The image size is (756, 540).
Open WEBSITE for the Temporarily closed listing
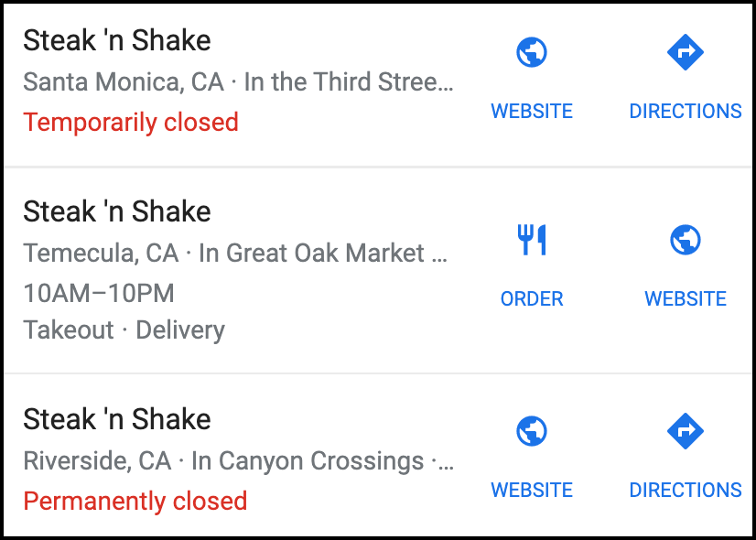point(532,111)
